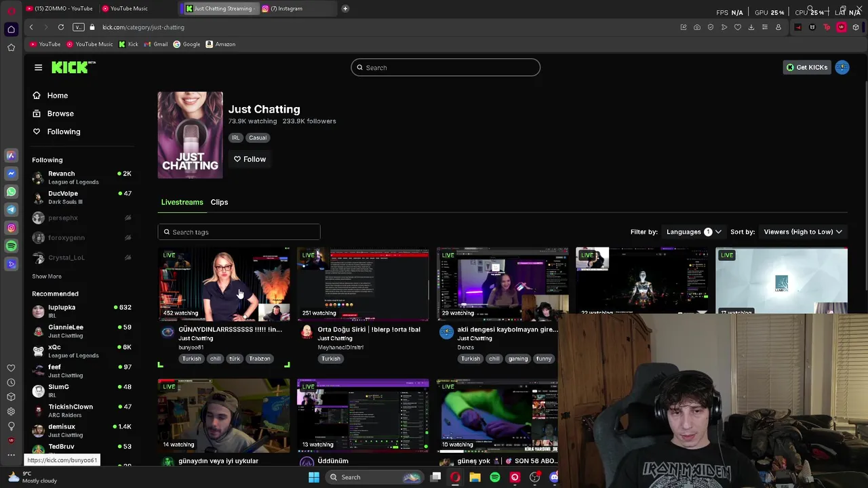The image size is (868, 488).
Task: Open xQc recommended channel
Action: coord(81,350)
